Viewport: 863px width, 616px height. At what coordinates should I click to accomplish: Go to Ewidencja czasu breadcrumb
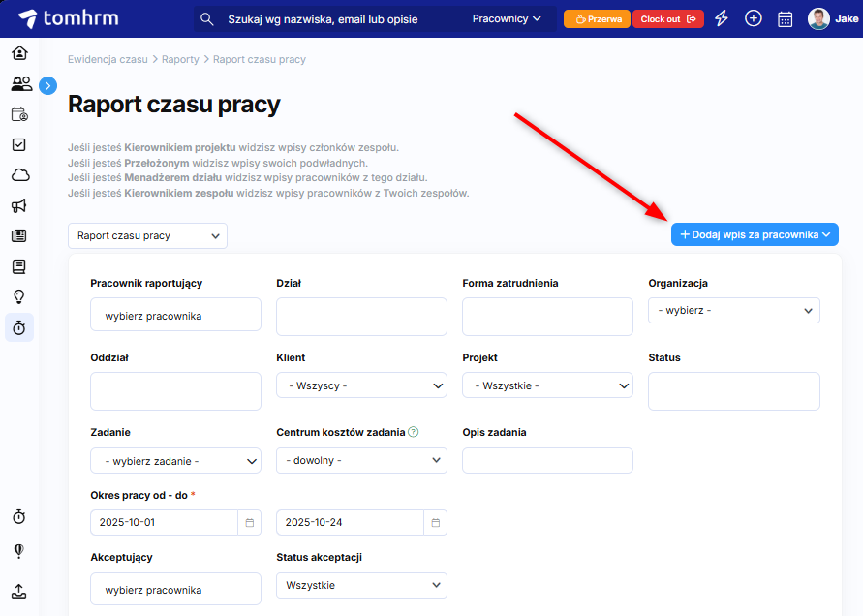coord(108,59)
